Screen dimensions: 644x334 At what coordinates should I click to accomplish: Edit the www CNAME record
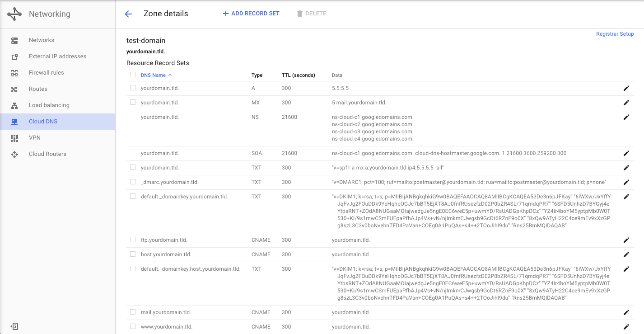(x=626, y=327)
